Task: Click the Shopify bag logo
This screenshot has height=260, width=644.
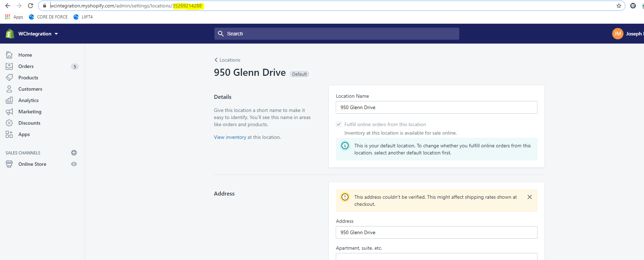Action: coord(10,34)
